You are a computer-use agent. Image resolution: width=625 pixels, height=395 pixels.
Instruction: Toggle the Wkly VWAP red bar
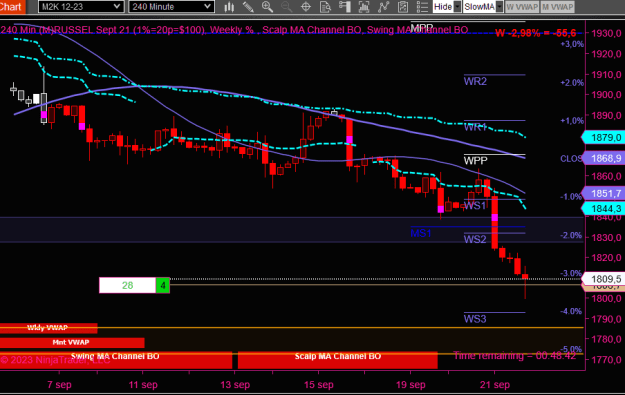coord(48,328)
